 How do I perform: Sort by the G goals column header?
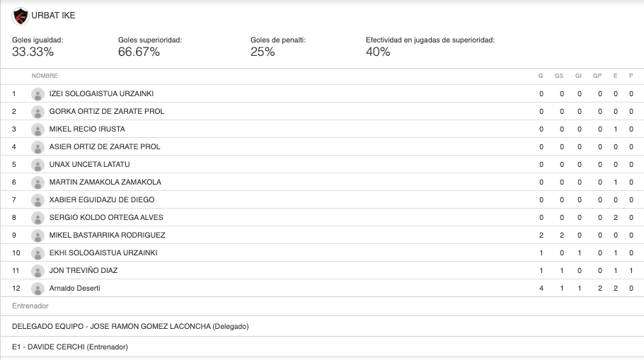coord(541,76)
